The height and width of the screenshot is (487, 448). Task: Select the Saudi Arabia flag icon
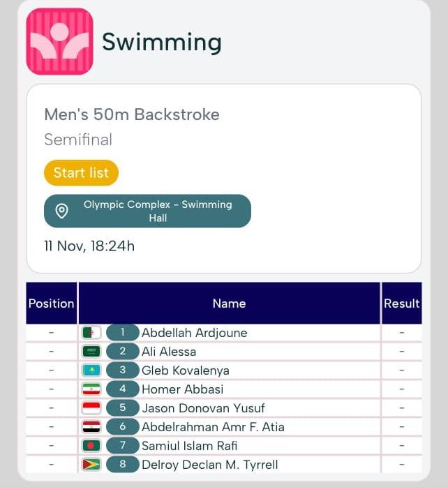tap(91, 352)
